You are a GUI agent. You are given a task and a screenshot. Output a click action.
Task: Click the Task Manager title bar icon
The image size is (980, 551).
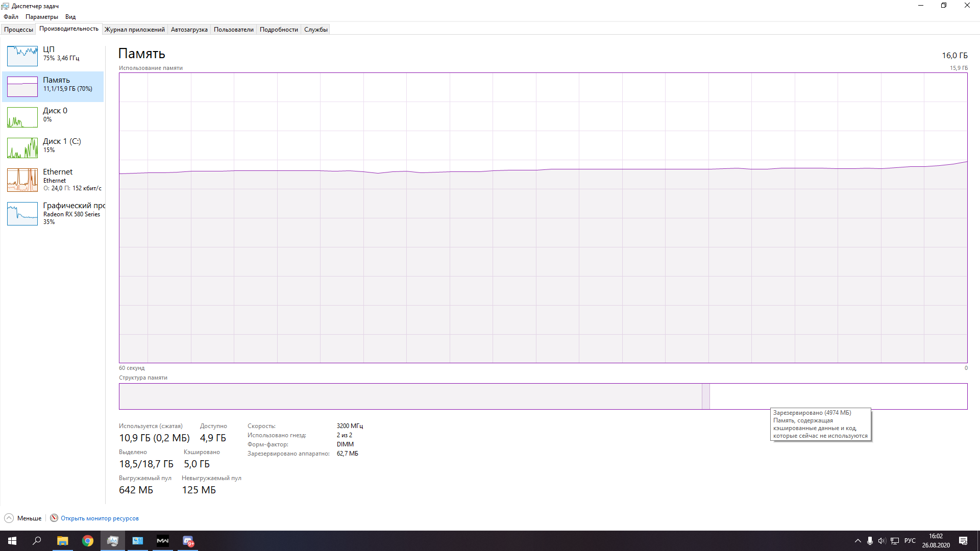point(6,6)
